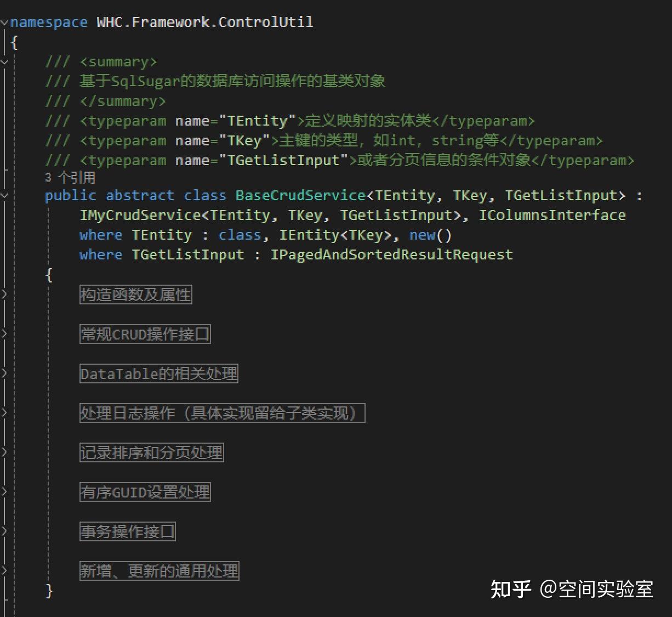The width and height of the screenshot is (672, 617).
Task: Expand the 记录排序和分页处理 region arrow
Action: (4, 452)
